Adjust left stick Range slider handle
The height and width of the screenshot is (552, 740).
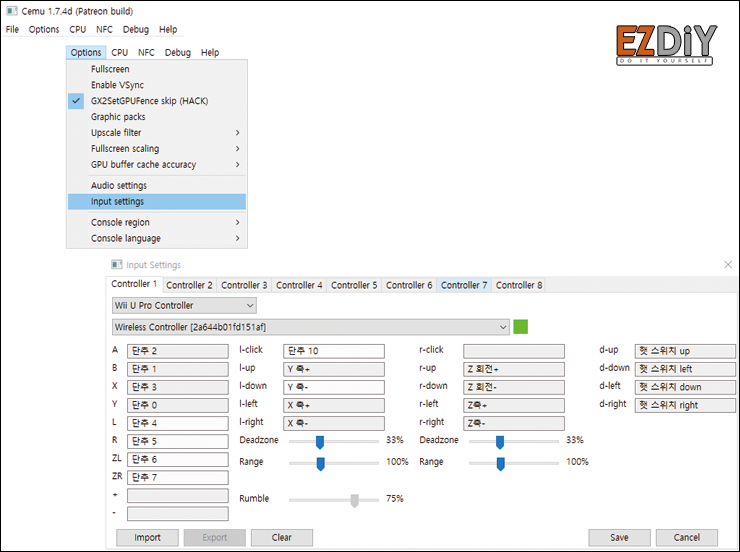[320, 464]
